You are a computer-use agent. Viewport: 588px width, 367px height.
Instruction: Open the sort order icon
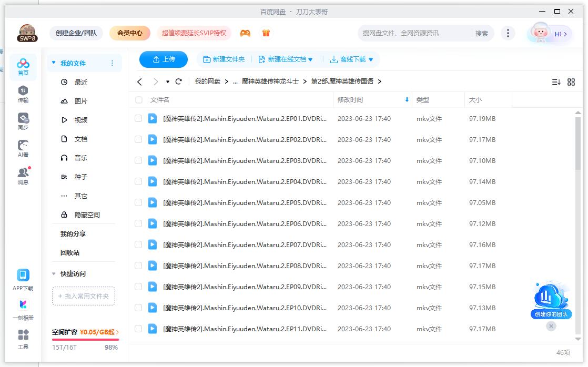(556, 81)
